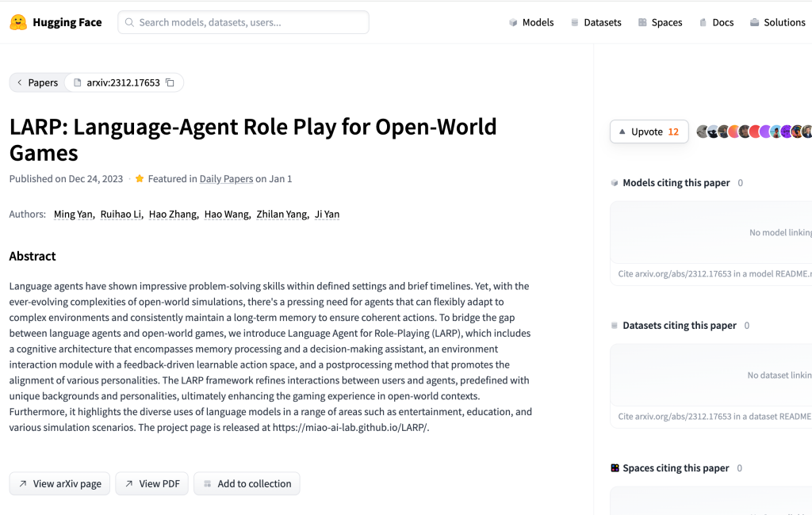Click the first upvoter avatar
This screenshot has height=515, width=812.
703,132
